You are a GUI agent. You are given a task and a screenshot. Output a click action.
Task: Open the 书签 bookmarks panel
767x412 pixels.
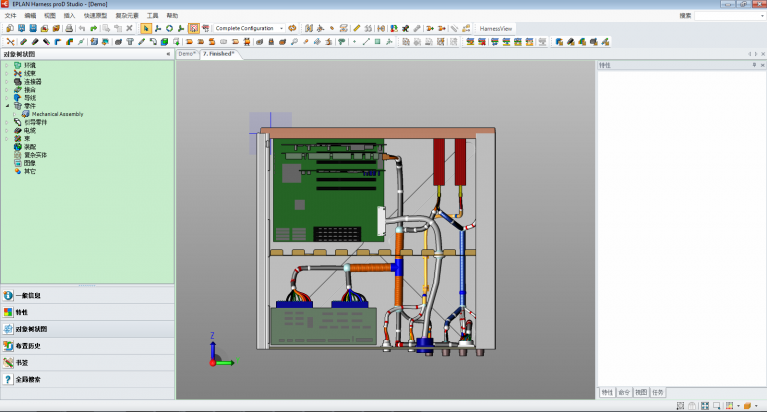(21, 363)
